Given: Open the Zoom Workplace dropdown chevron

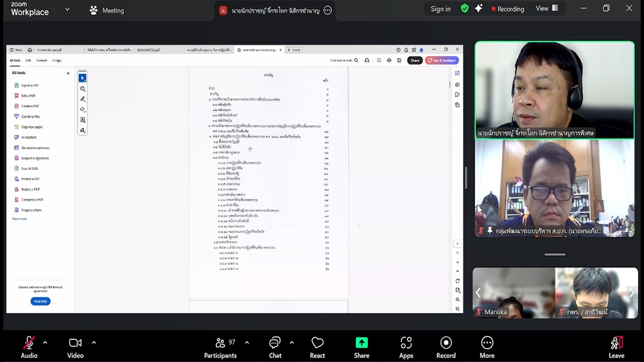Looking at the screenshot, I should (x=67, y=10).
